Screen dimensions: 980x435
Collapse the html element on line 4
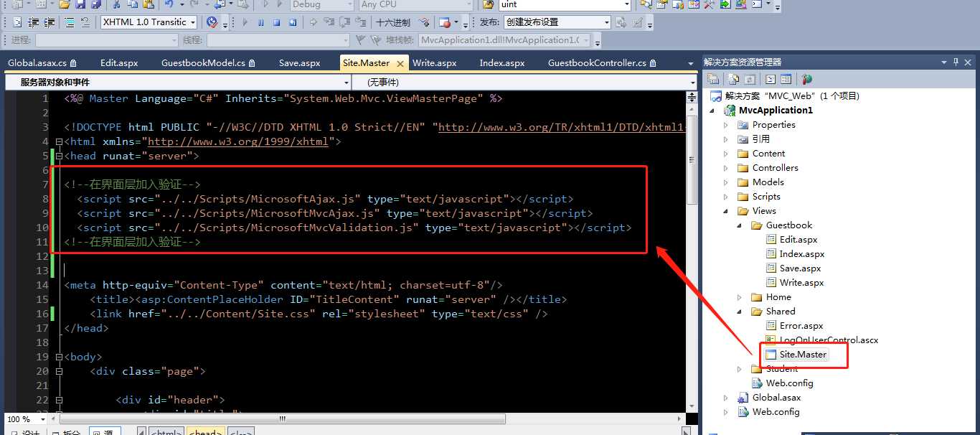59,141
